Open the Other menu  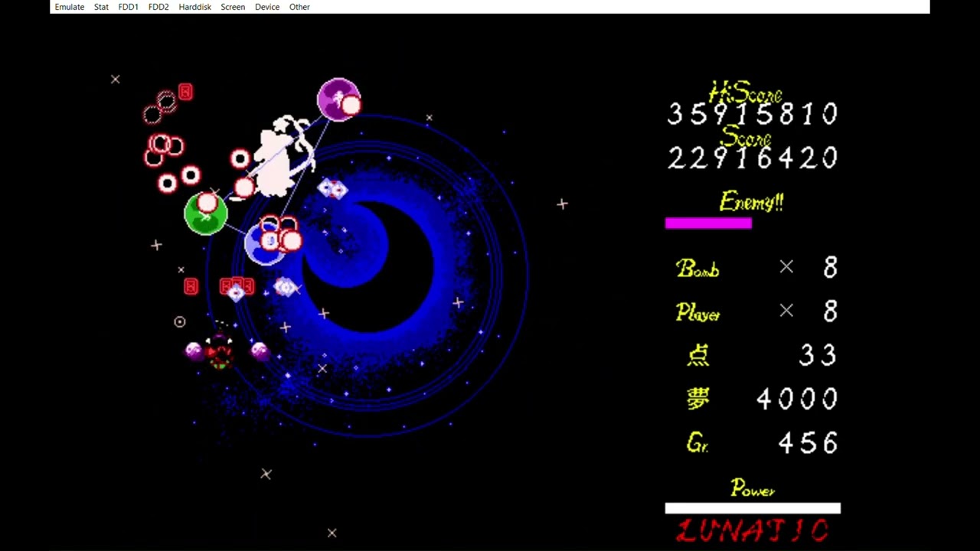click(x=299, y=7)
